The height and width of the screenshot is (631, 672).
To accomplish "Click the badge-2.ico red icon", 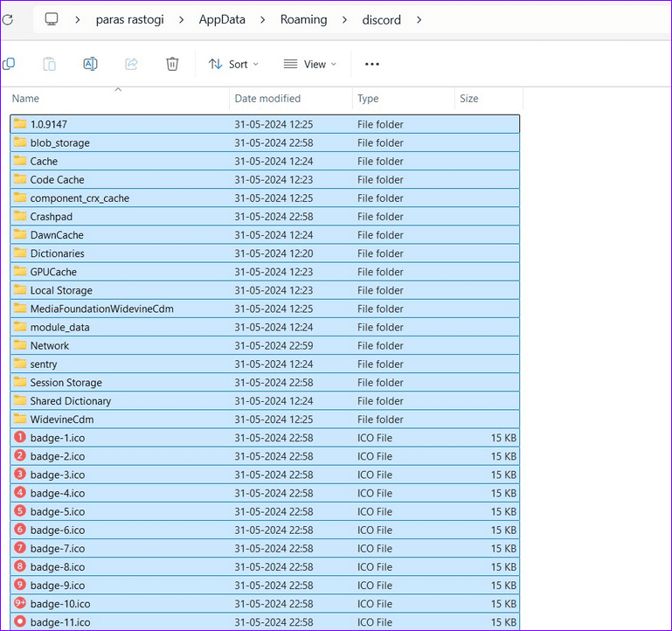I will (x=20, y=455).
